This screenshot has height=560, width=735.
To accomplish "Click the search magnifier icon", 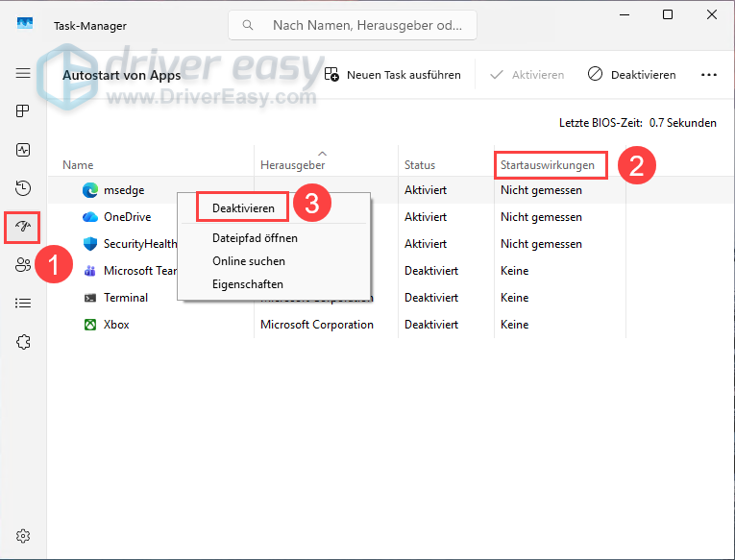I will (248, 25).
